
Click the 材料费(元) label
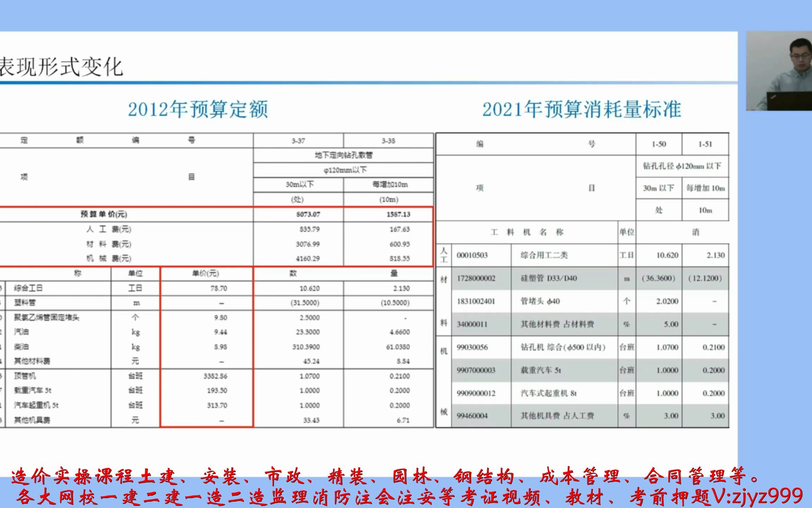tap(109, 244)
